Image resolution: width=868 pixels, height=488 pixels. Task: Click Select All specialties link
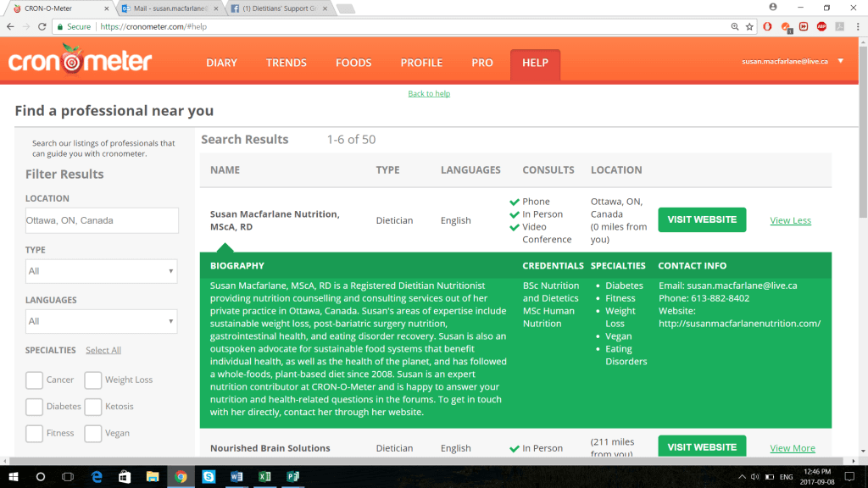pyautogui.click(x=103, y=350)
